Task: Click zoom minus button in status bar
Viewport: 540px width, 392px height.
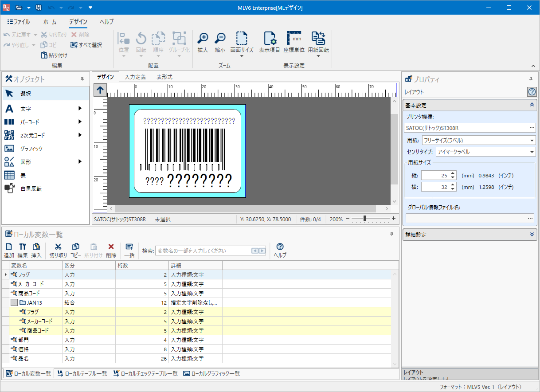Action: point(348,219)
